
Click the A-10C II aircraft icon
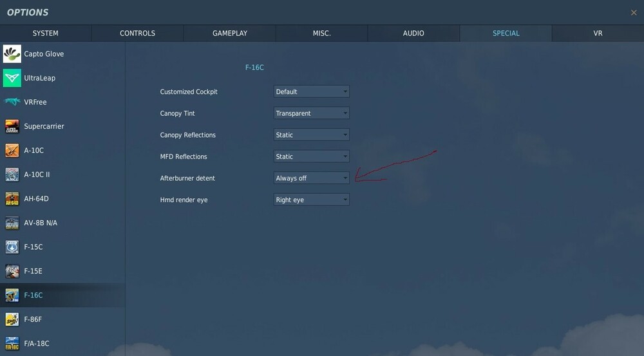coord(12,174)
